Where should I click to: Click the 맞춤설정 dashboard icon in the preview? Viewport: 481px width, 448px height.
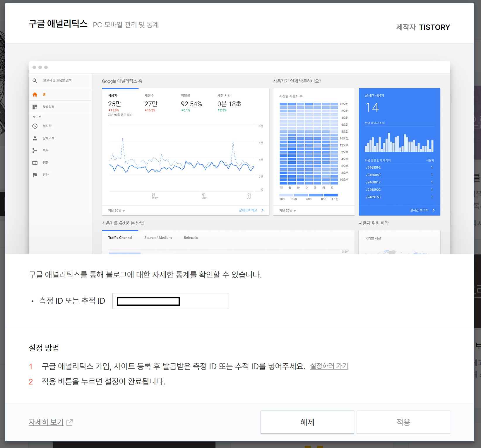pyautogui.click(x=35, y=107)
